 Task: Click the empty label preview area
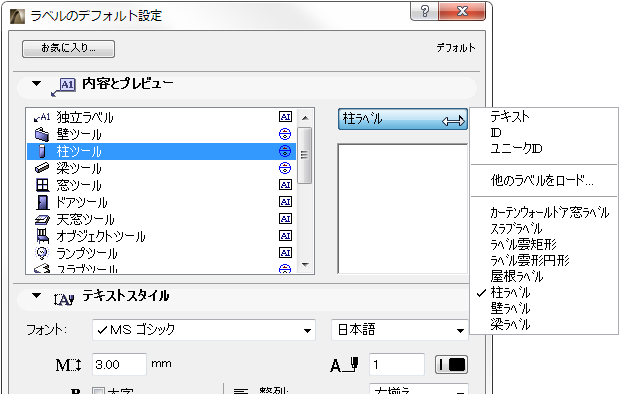(x=402, y=209)
